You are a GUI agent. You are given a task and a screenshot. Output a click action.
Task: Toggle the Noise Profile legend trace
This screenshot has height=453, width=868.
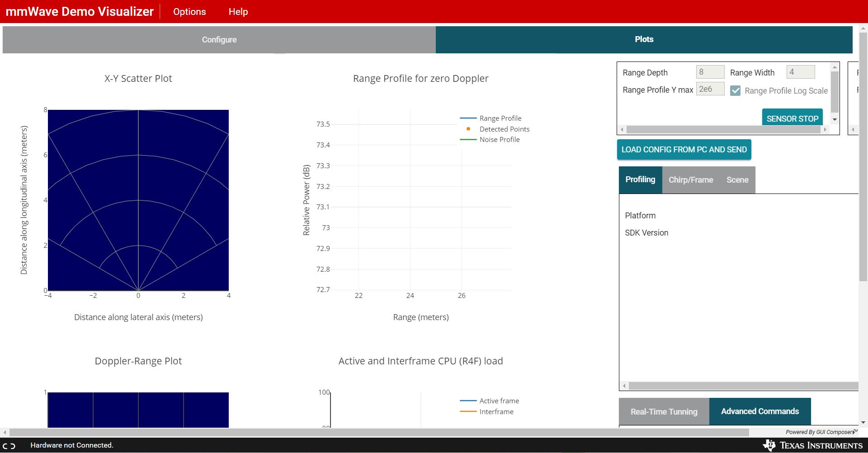(x=490, y=140)
